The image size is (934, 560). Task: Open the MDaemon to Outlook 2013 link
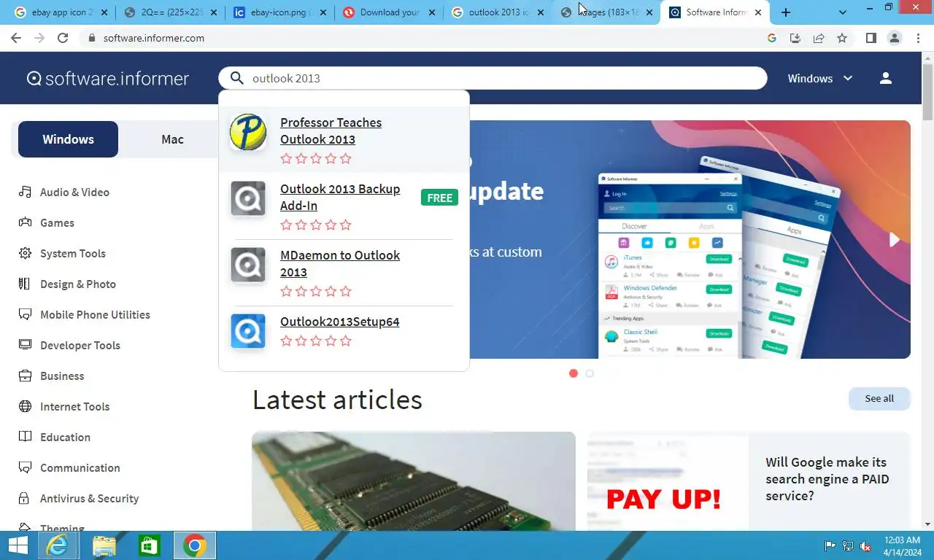pyautogui.click(x=340, y=263)
